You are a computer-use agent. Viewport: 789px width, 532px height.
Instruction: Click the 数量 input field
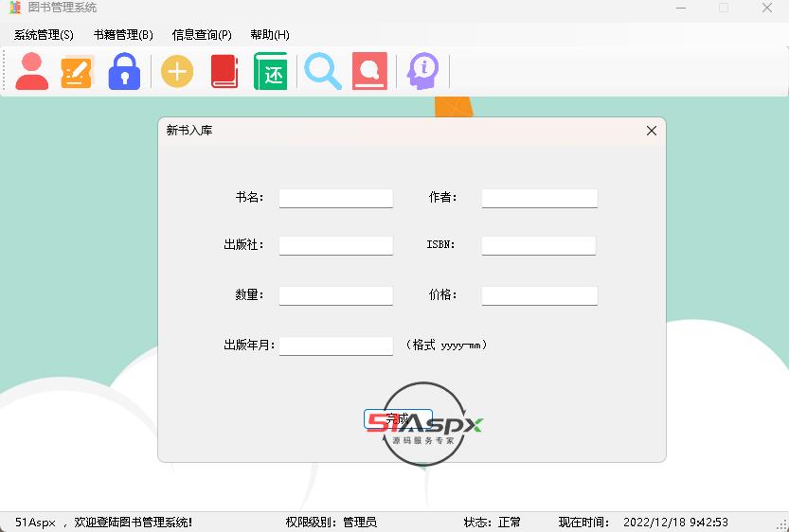tap(336, 295)
